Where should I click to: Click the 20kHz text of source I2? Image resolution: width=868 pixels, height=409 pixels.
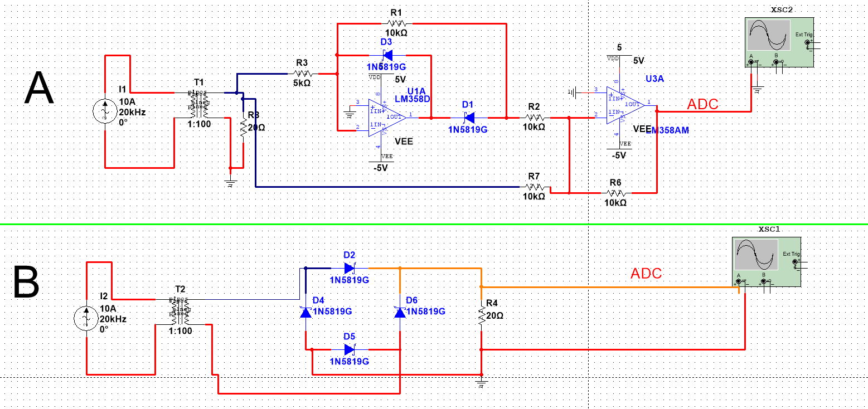[x=113, y=319]
